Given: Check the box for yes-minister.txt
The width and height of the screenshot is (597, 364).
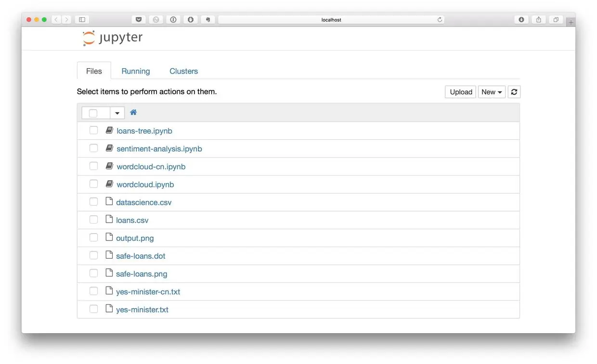Looking at the screenshot, I should [x=93, y=308].
